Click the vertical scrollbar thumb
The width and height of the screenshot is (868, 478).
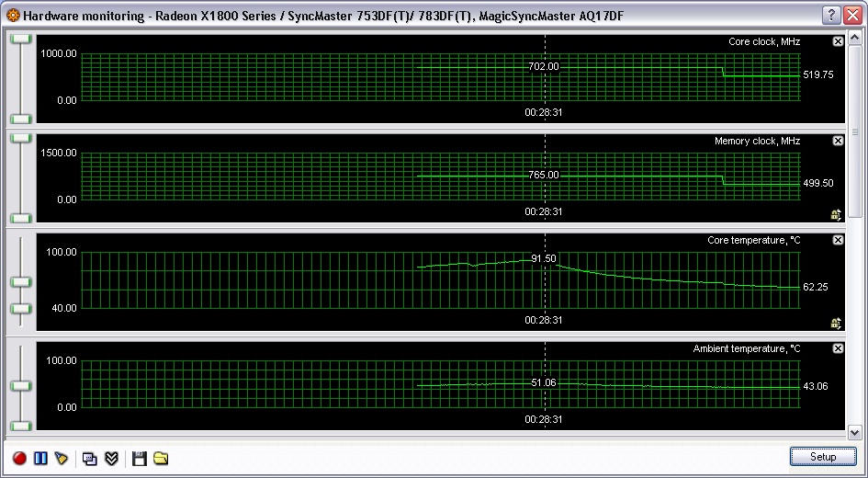[x=855, y=131]
